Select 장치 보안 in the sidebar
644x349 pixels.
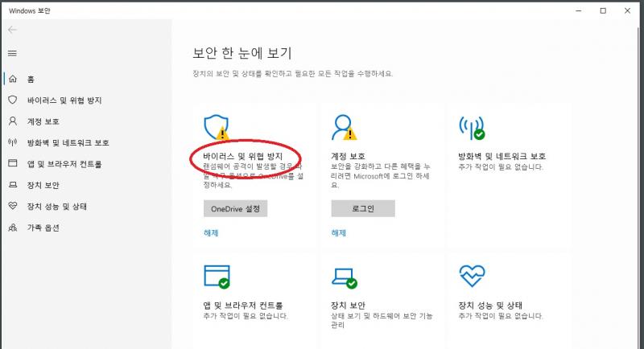click(43, 185)
